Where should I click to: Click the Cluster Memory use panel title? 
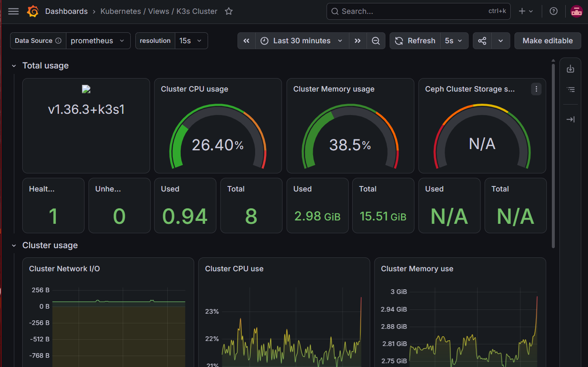coord(417,269)
